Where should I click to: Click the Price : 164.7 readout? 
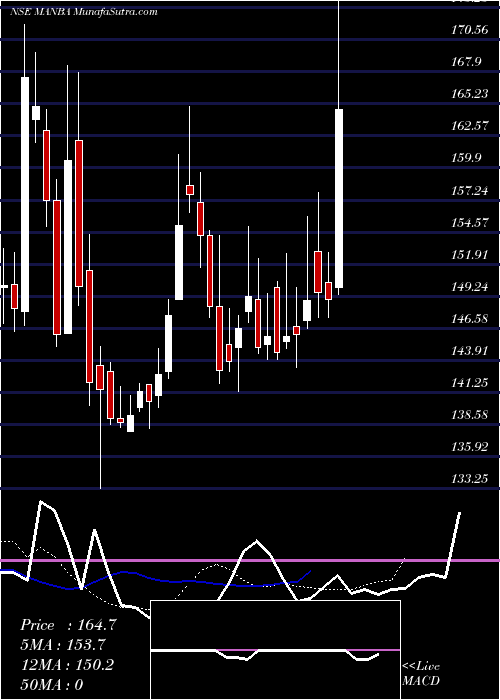[68, 625]
